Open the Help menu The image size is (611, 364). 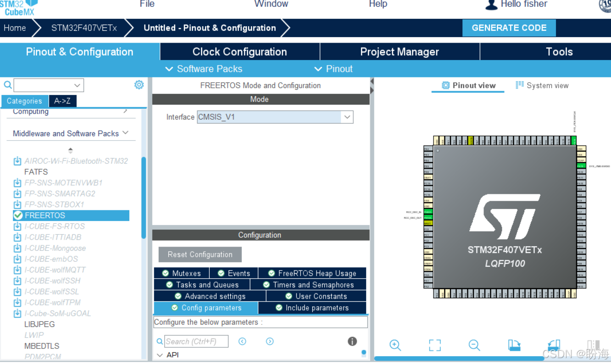pyautogui.click(x=378, y=4)
